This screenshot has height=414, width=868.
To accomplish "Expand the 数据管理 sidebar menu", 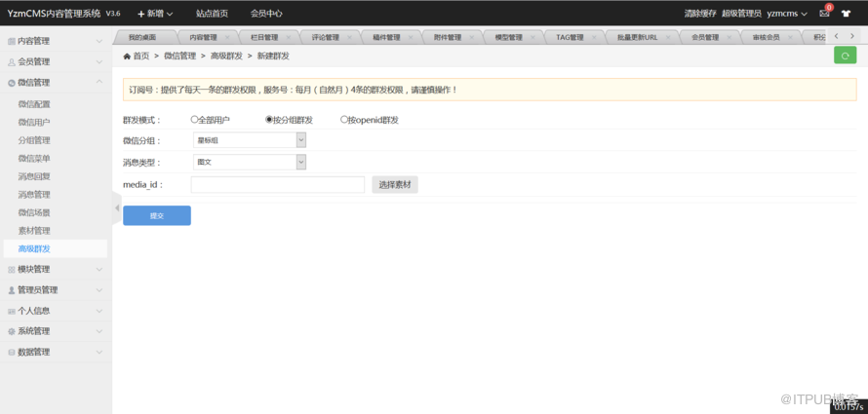I will click(x=54, y=352).
